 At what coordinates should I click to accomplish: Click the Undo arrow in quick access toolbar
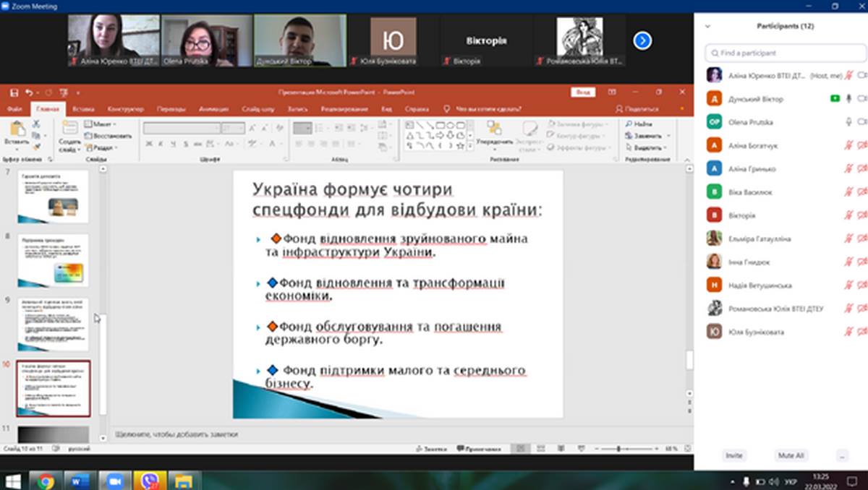28,93
